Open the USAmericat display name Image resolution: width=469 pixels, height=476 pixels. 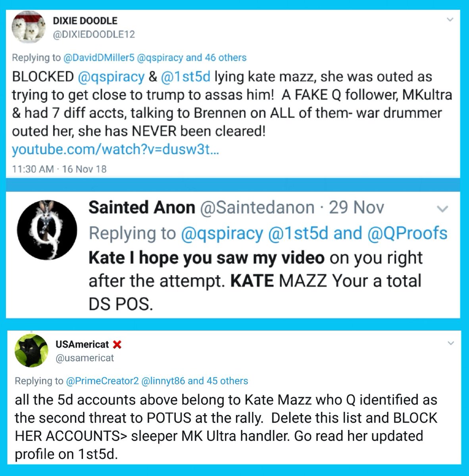click(x=82, y=344)
